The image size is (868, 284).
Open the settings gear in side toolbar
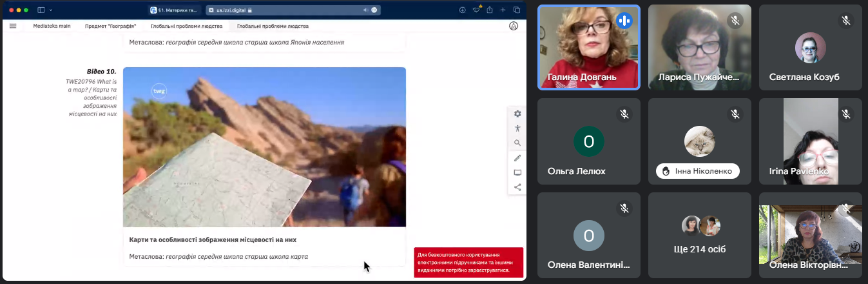pos(517,114)
